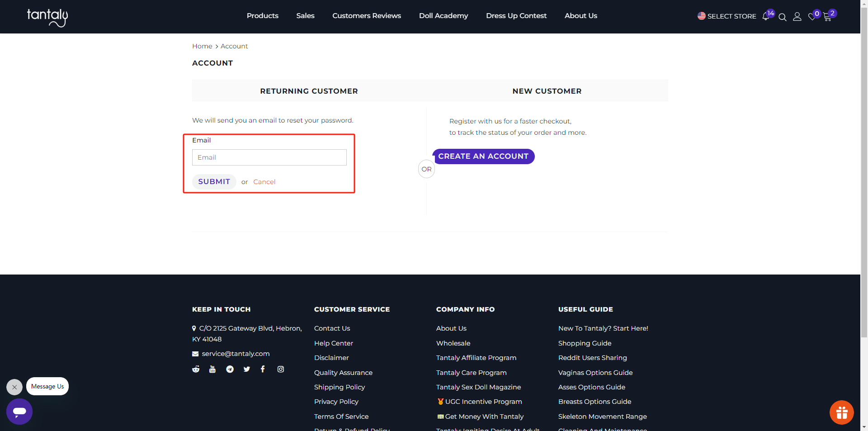This screenshot has height=431, width=868.
Task: Click CREATE AN ACCOUNT button
Action: pos(483,156)
